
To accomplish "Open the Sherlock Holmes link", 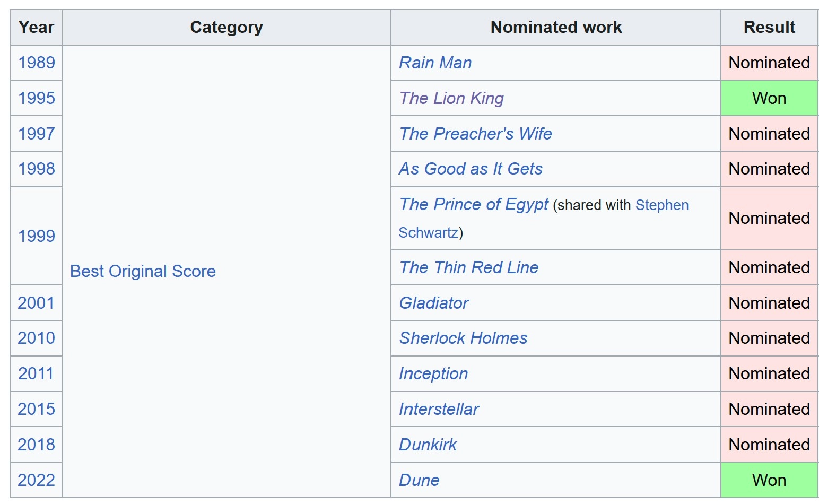I will click(x=463, y=338).
